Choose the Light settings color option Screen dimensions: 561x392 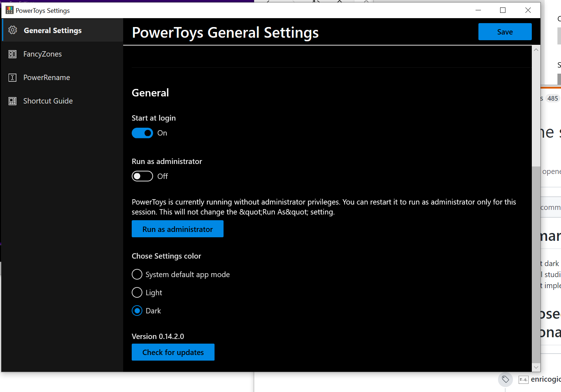(x=137, y=293)
